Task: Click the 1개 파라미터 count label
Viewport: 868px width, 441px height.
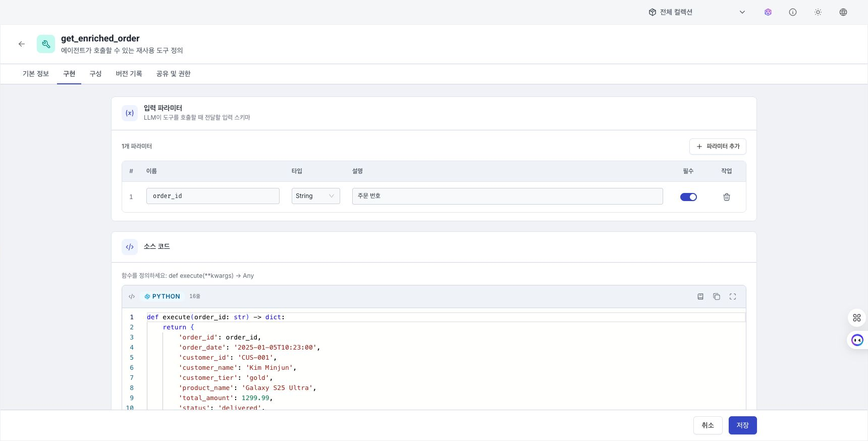Action: click(137, 146)
